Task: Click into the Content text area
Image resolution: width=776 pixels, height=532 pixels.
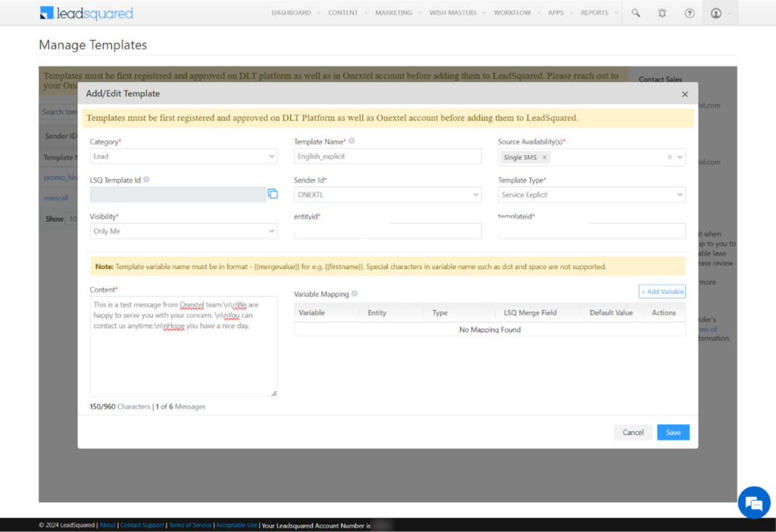Action: tap(183, 346)
